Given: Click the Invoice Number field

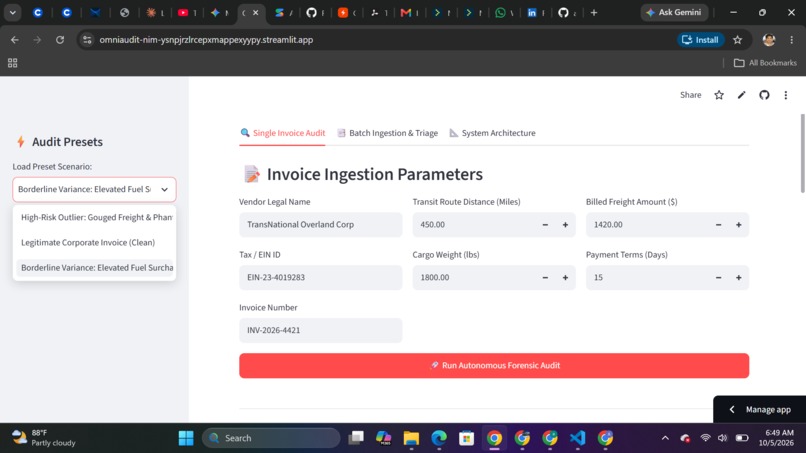Looking at the screenshot, I should [x=320, y=330].
